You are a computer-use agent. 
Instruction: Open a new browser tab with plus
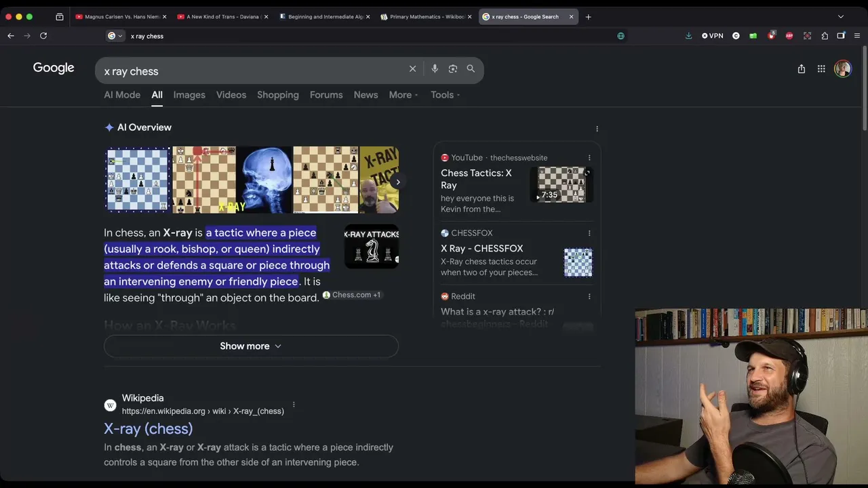[x=588, y=17]
